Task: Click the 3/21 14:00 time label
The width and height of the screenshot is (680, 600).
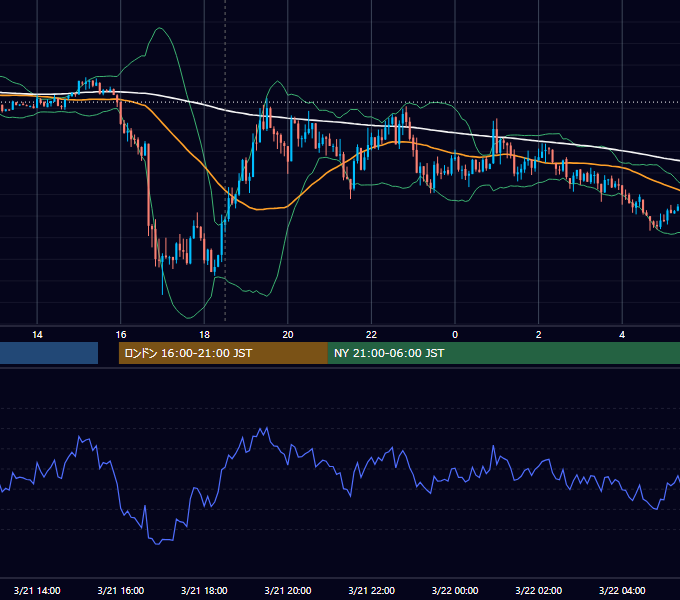Action: click(x=37, y=590)
